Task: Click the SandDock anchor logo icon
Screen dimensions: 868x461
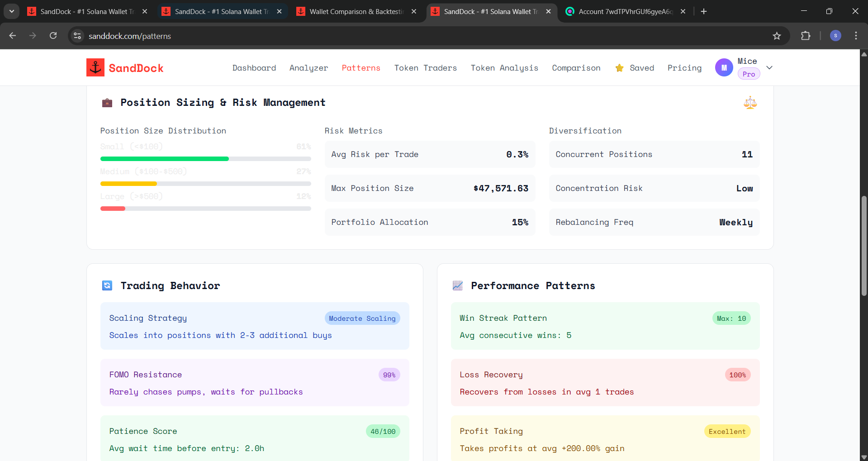Action: 95,67
